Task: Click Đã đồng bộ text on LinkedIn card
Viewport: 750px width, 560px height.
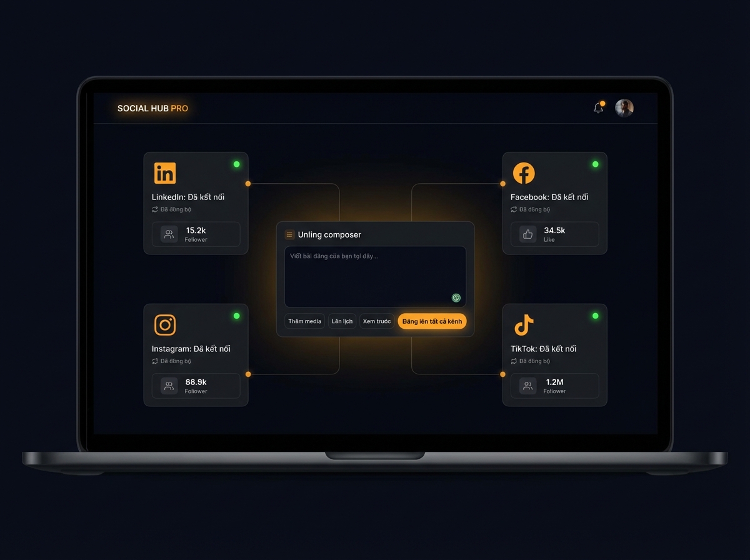Action: 176,209
